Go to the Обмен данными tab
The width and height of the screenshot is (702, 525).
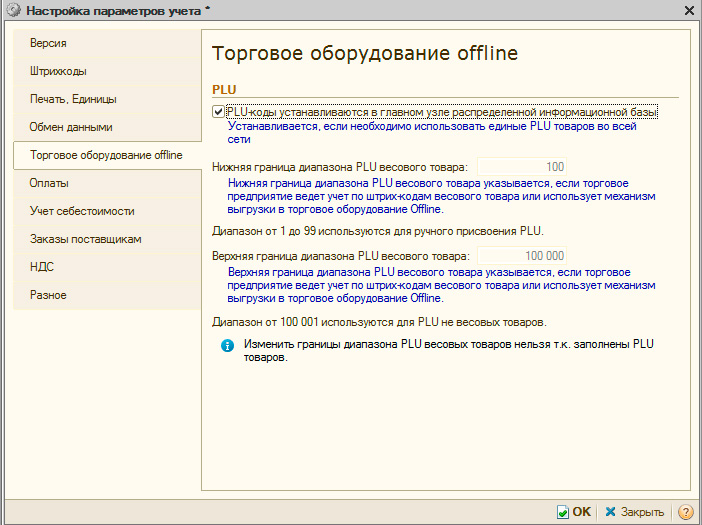(x=71, y=128)
